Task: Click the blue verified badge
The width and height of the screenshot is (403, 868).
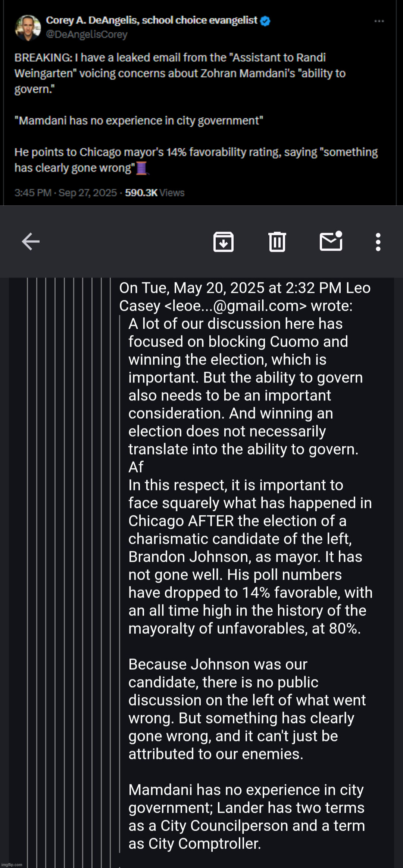Action: [265, 21]
